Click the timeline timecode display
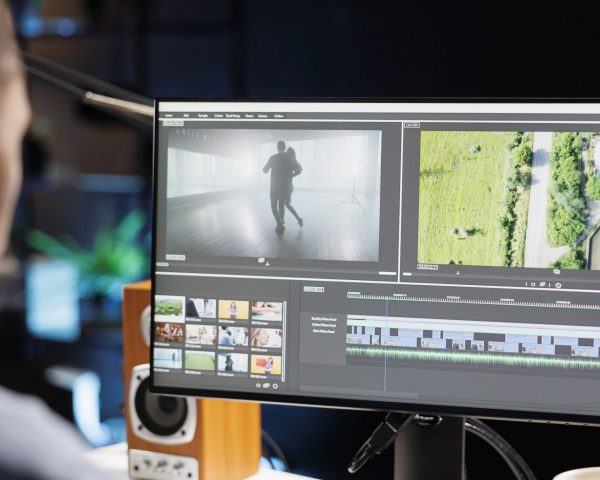 313,289
